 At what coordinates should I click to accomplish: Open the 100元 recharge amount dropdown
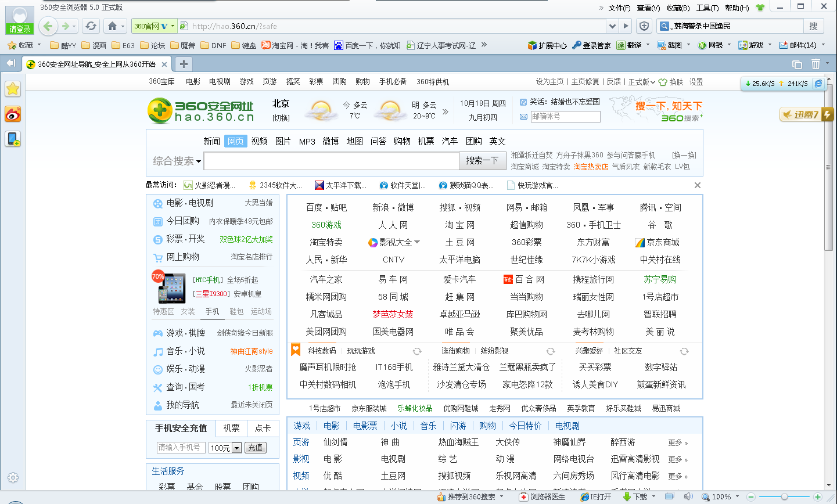(236, 448)
